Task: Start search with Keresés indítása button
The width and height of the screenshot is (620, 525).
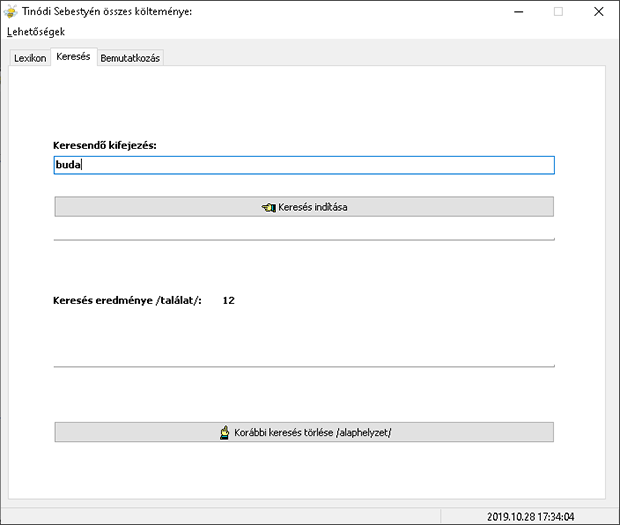Action: pyautogui.click(x=304, y=207)
